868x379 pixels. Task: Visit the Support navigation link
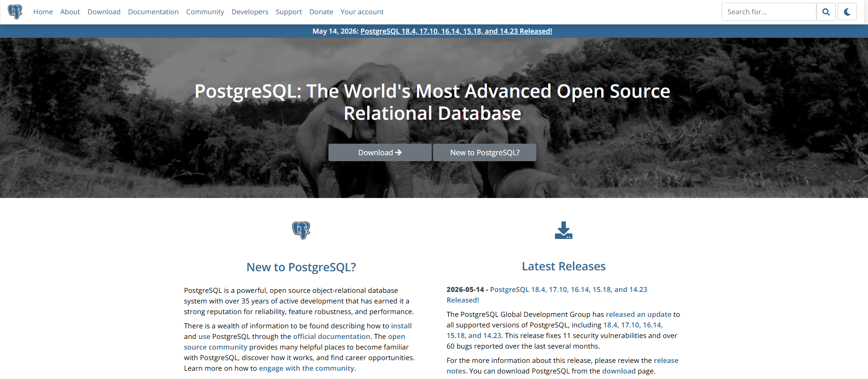289,12
